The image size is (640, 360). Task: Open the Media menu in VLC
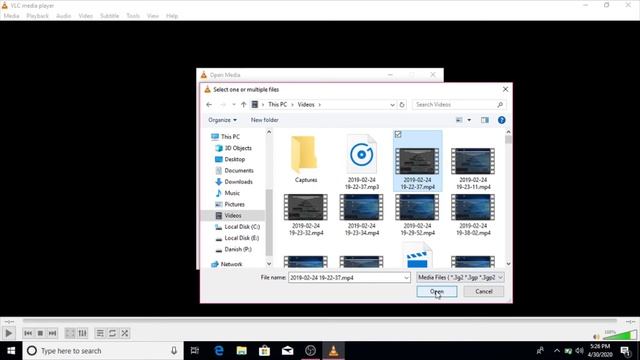(11, 16)
